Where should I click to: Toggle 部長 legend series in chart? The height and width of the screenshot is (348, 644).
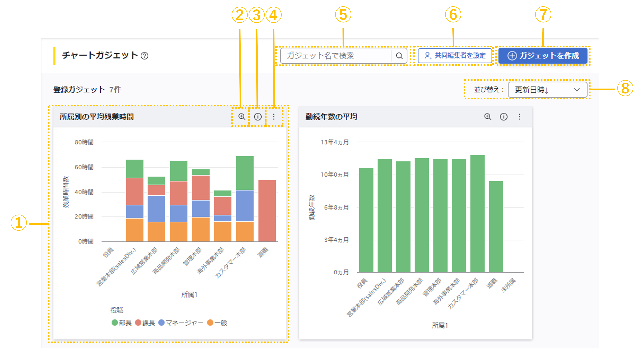[x=122, y=323]
